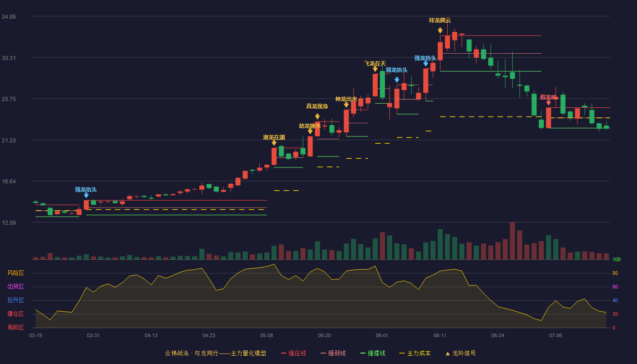Click the 07-06 date label
Viewport: 637px width, 364px height.
click(x=556, y=335)
